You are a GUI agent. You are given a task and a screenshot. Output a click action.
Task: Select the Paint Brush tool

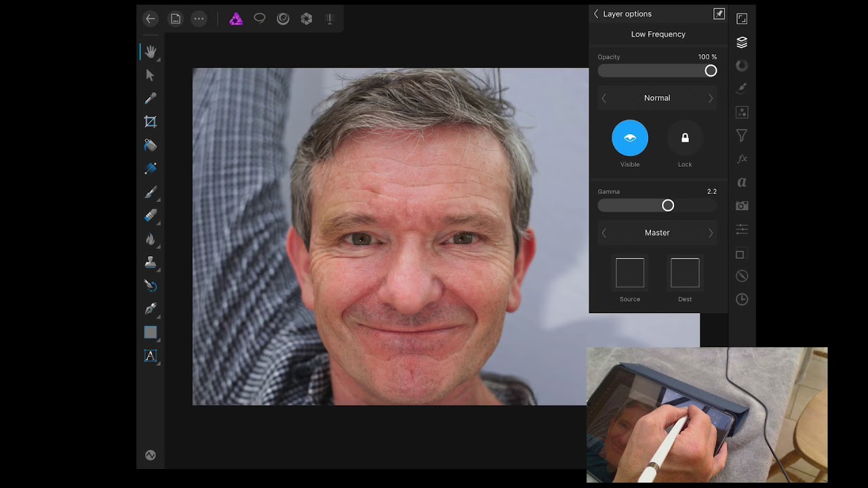point(151,192)
